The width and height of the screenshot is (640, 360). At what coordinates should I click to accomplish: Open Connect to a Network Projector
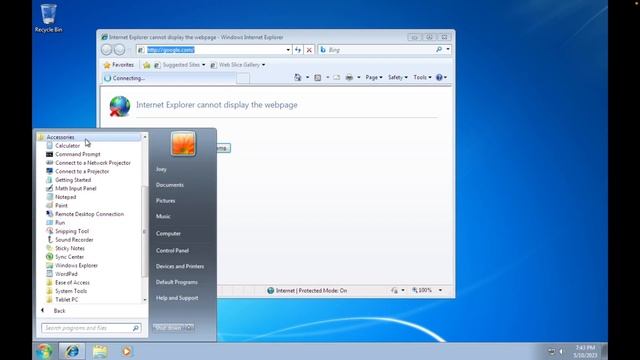click(93, 163)
